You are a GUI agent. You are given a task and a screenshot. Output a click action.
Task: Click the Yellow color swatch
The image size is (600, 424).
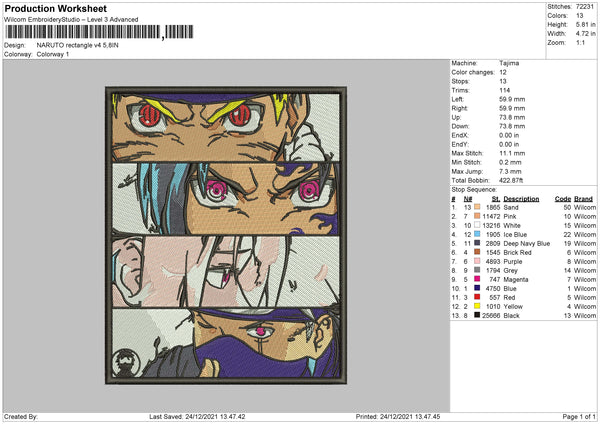(477, 306)
